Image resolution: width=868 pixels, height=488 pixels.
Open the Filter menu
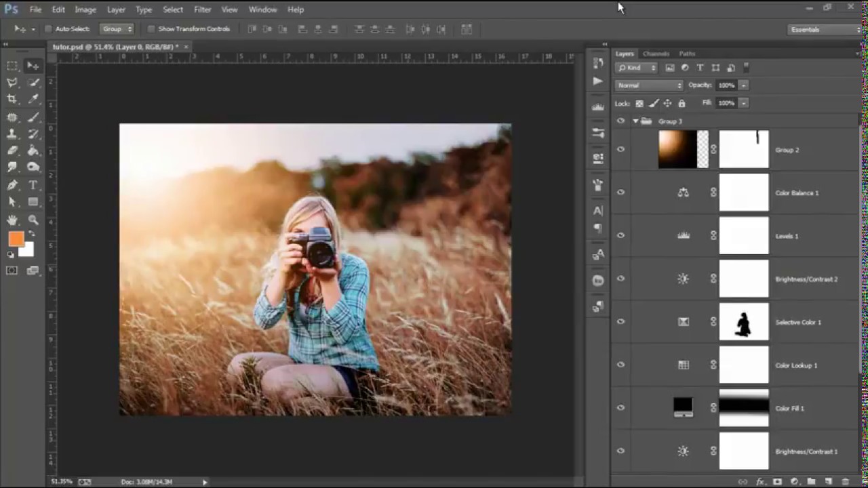[203, 9]
